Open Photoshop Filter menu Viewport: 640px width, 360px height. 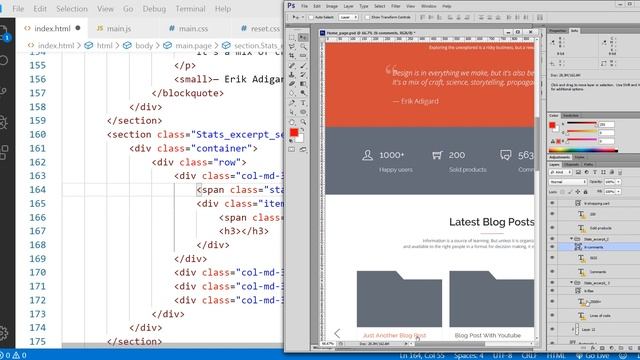pos(395,6)
